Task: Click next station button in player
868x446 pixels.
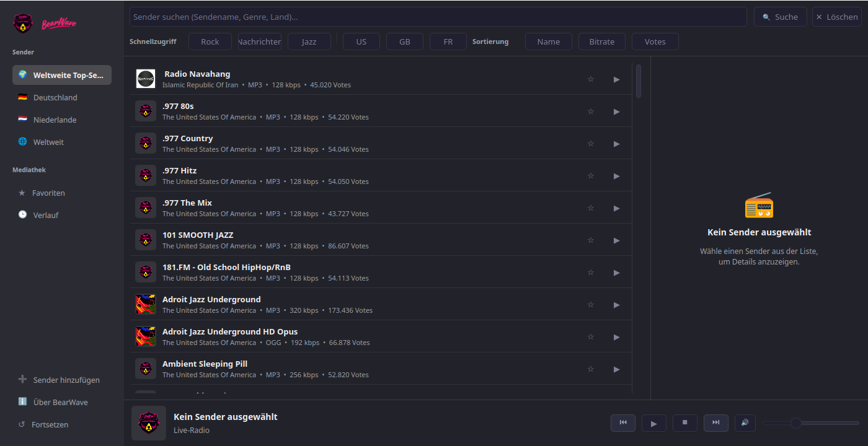Action: pos(716,423)
